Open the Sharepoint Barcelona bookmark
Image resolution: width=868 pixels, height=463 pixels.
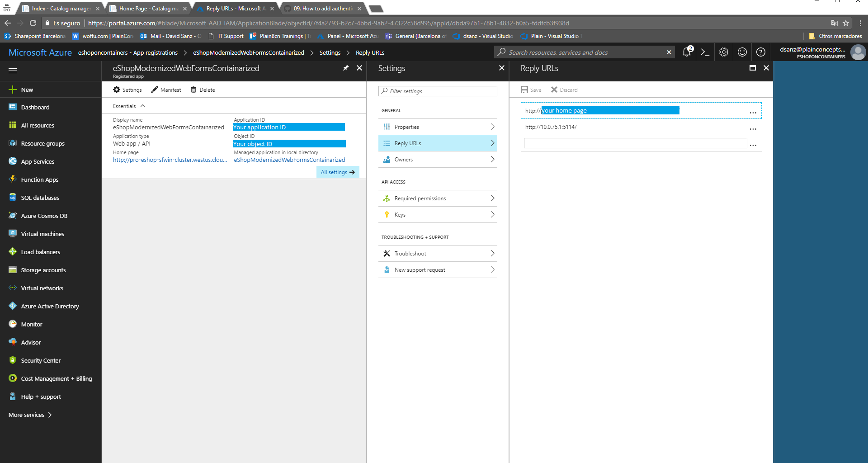(35, 36)
